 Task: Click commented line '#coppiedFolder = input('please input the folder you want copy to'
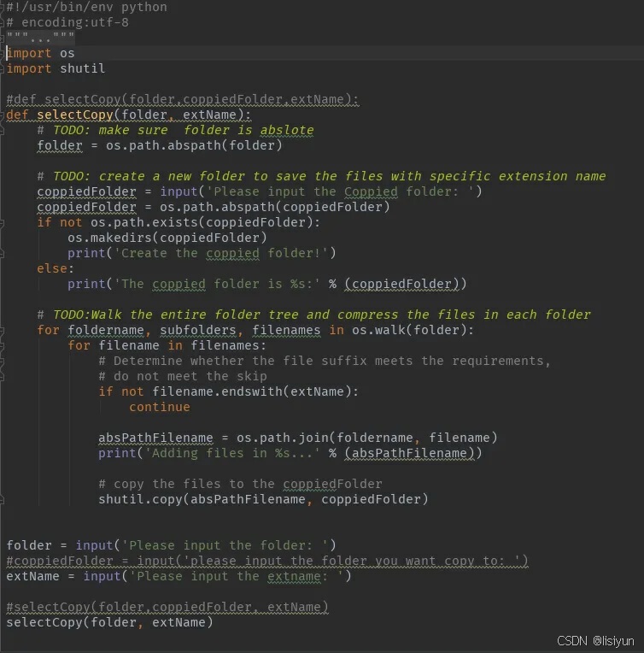tap(267, 561)
